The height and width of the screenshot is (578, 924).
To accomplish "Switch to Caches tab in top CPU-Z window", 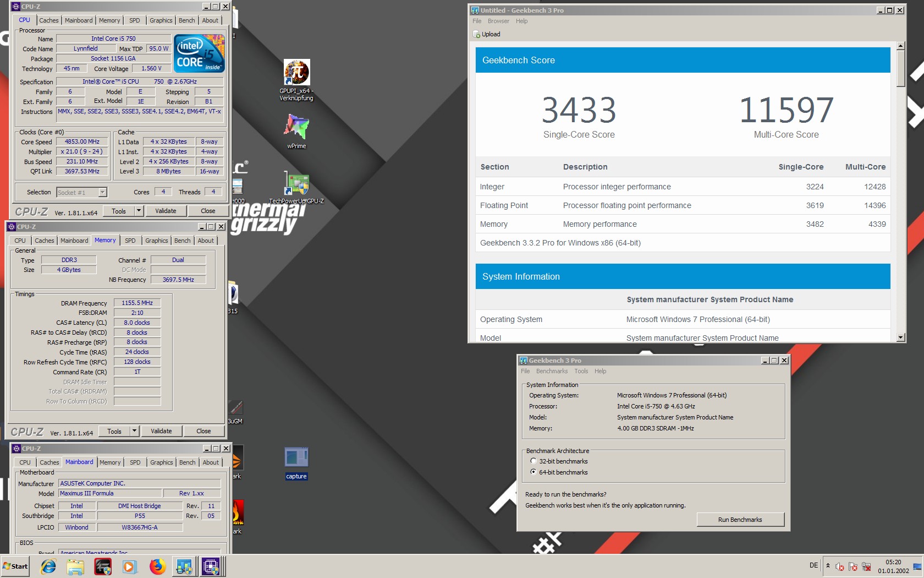I will click(49, 20).
